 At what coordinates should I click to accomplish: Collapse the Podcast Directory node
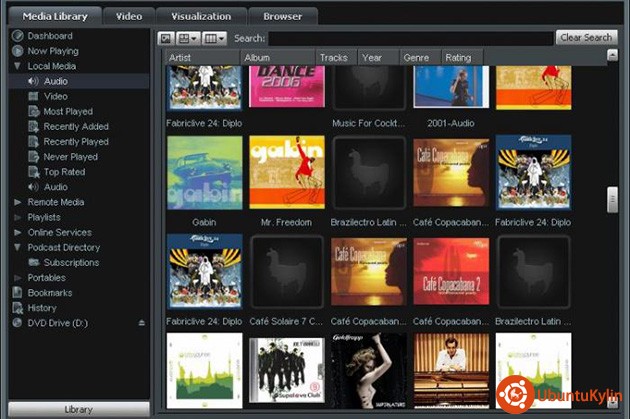click(18, 247)
